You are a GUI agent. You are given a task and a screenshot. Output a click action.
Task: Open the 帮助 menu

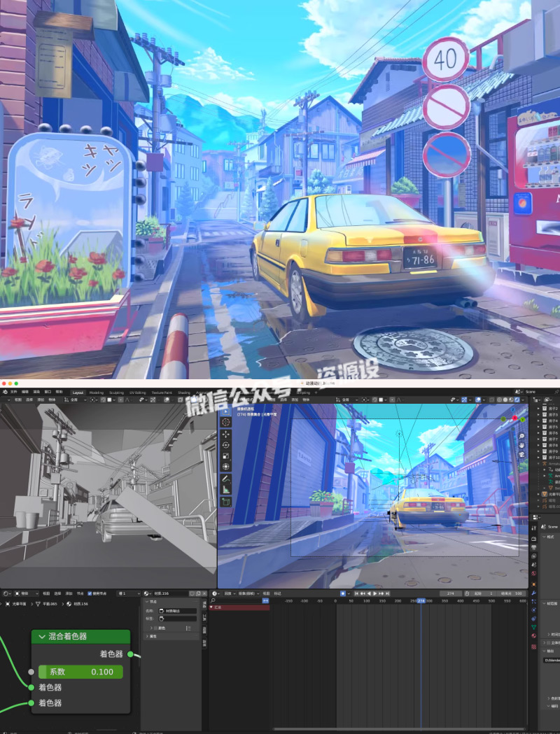(x=59, y=392)
